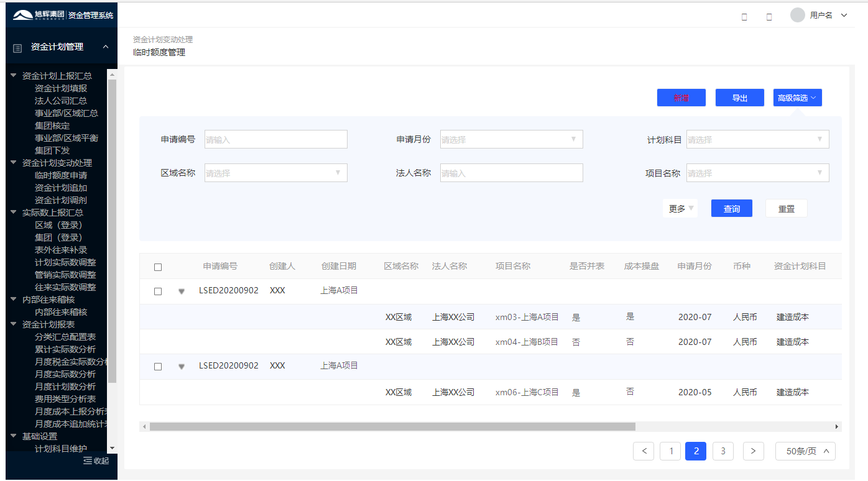Click the 2020-05 month cell
Screen dimensions: 868x481
[695, 392]
